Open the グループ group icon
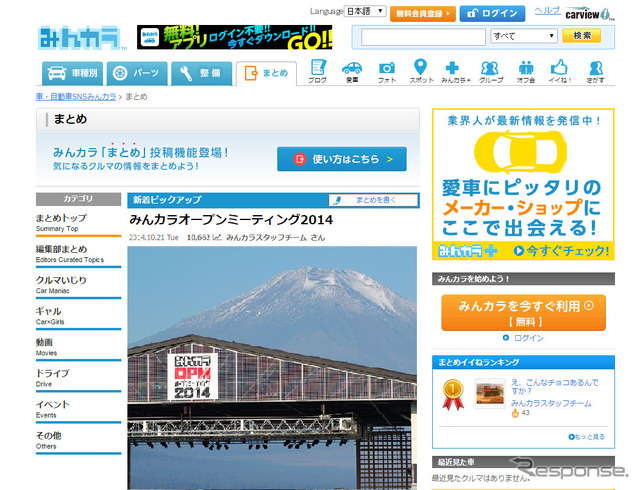The width and height of the screenshot is (640, 490). click(x=491, y=71)
